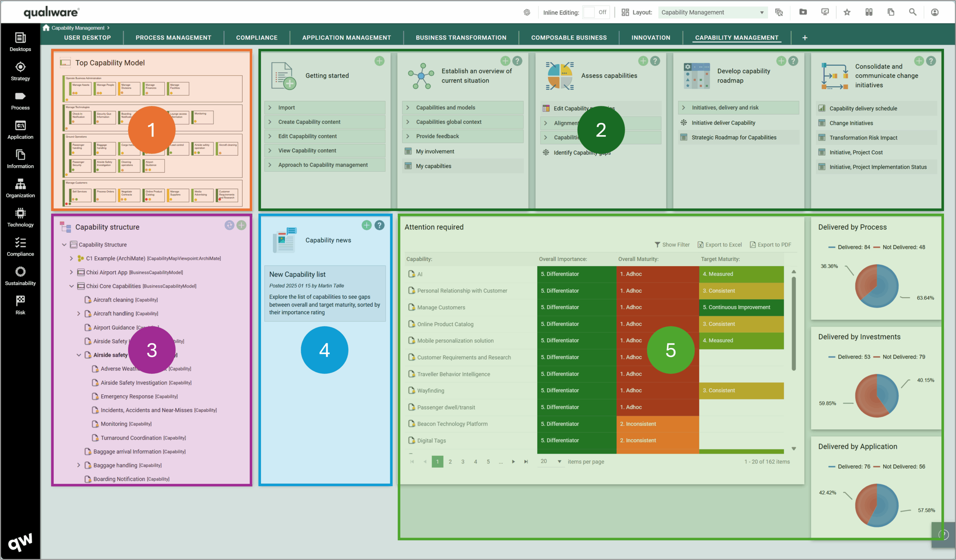Go to the next page arrow
The width and height of the screenshot is (956, 560).
click(x=513, y=461)
